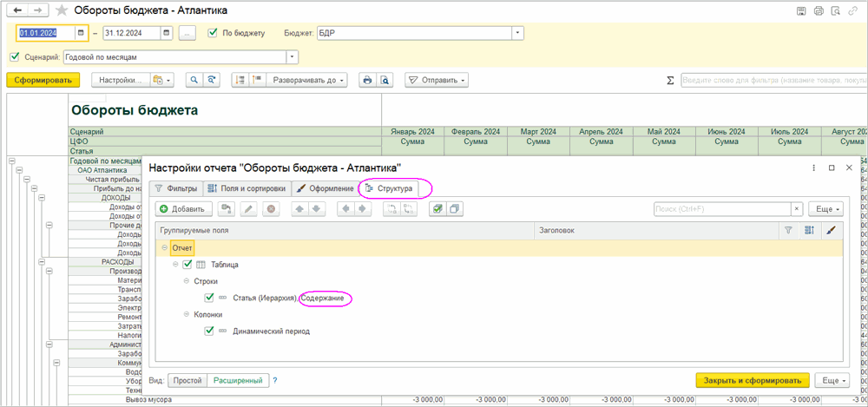Click the delete icon in structure toolbar
Viewport: 868px width, 407px height.
click(x=271, y=208)
